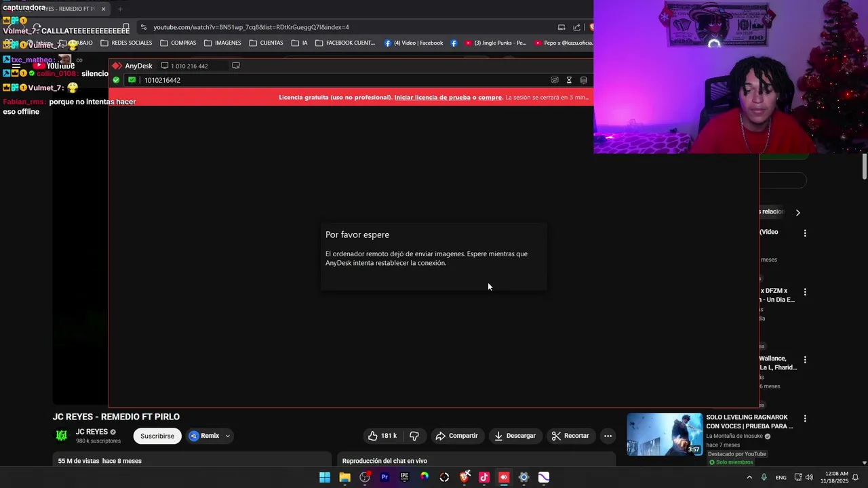The width and height of the screenshot is (868, 488).
Task: Switch ENG input language in tray
Action: click(781, 477)
